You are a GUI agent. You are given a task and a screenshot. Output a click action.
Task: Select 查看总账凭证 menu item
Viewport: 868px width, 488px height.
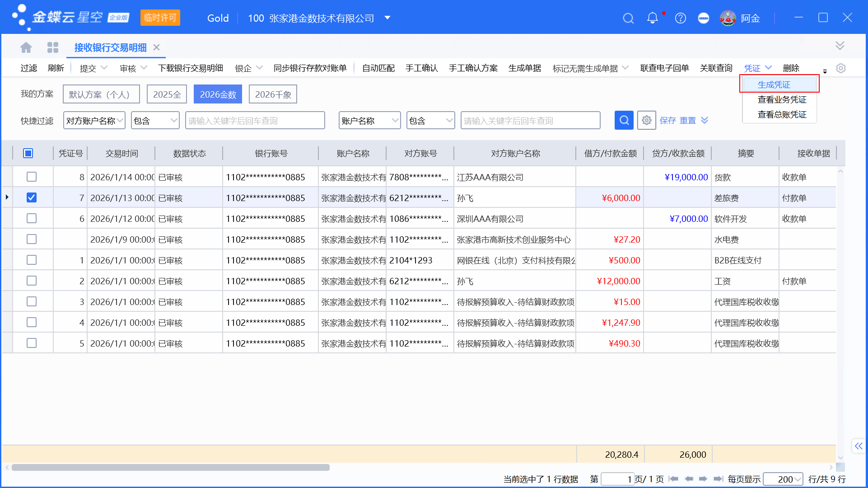click(782, 114)
